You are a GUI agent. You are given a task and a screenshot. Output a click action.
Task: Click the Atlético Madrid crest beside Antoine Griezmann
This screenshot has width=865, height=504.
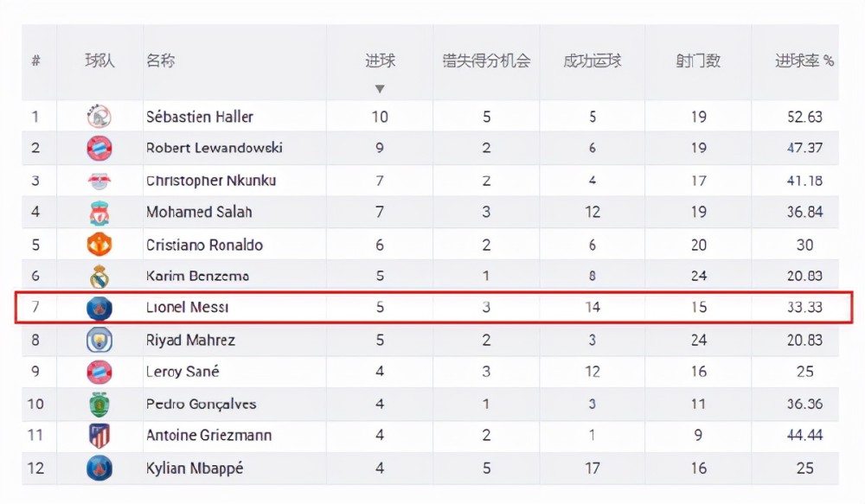click(x=99, y=436)
